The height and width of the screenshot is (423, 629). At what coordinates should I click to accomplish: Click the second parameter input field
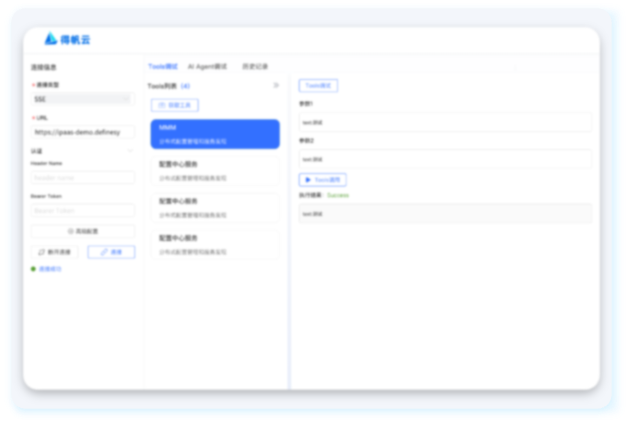pyautogui.click(x=445, y=159)
